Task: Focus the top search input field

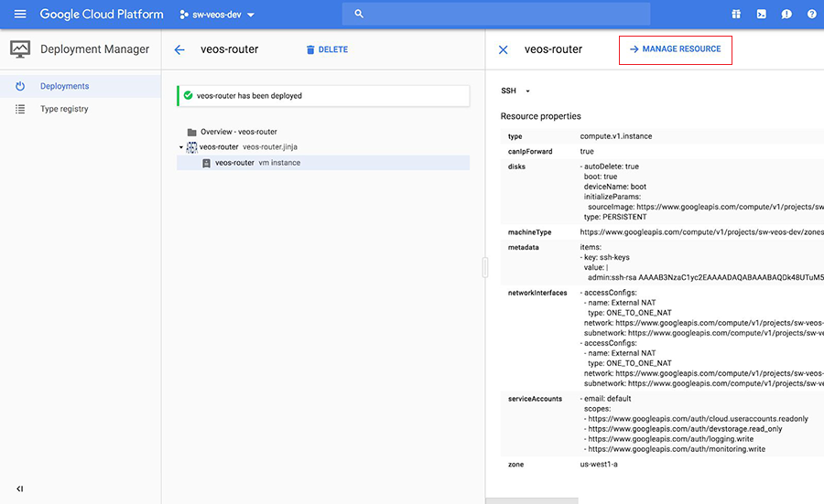Action: [x=495, y=14]
